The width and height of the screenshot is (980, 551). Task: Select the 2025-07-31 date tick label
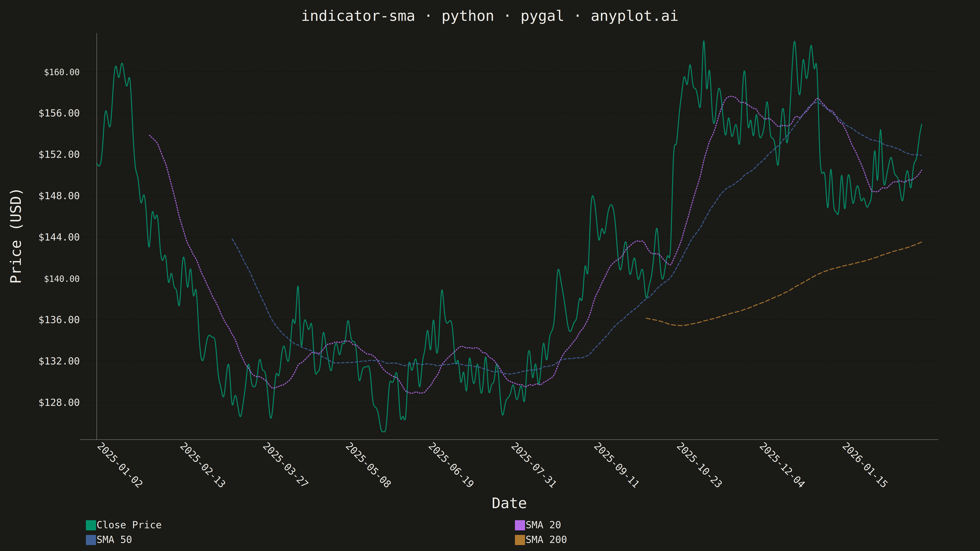pos(533,465)
